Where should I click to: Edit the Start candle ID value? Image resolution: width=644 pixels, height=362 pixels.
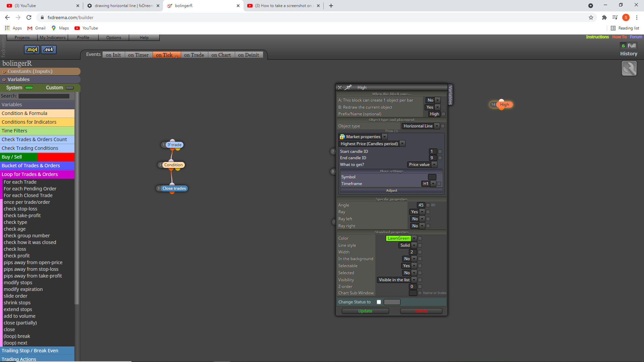coord(433,152)
